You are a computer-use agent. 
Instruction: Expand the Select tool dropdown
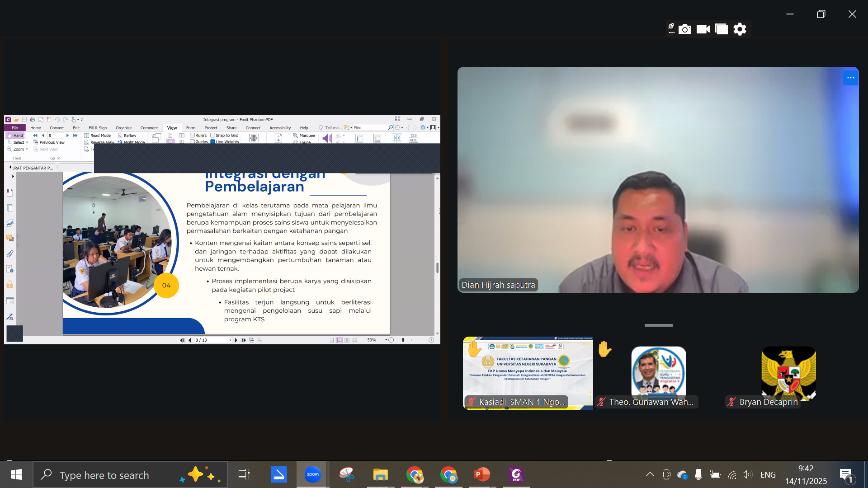27,142
